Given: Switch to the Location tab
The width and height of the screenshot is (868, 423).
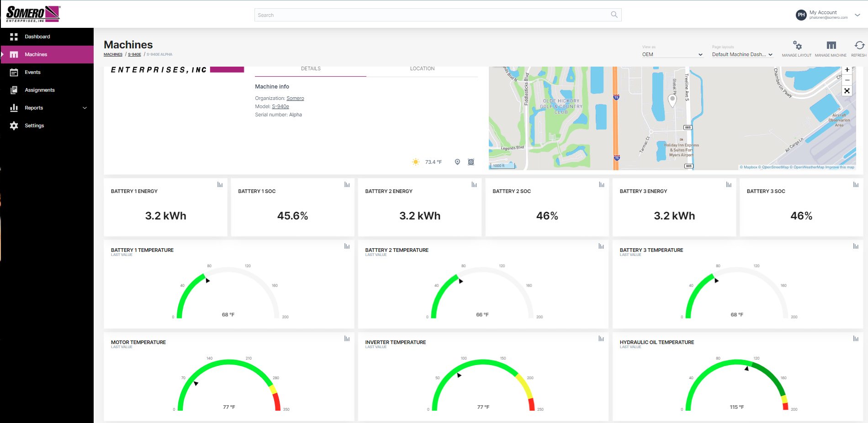Looking at the screenshot, I should pyautogui.click(x=422, y=69).
